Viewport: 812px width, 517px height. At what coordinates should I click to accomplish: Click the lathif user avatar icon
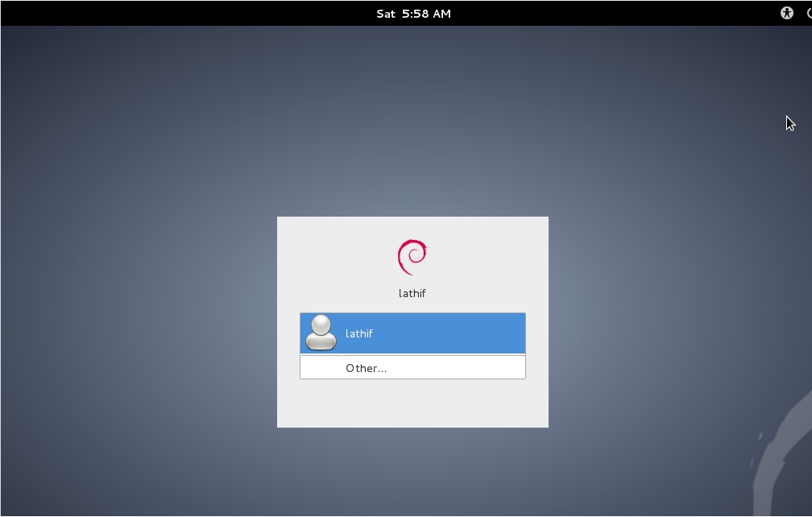(x=321, y=333)
